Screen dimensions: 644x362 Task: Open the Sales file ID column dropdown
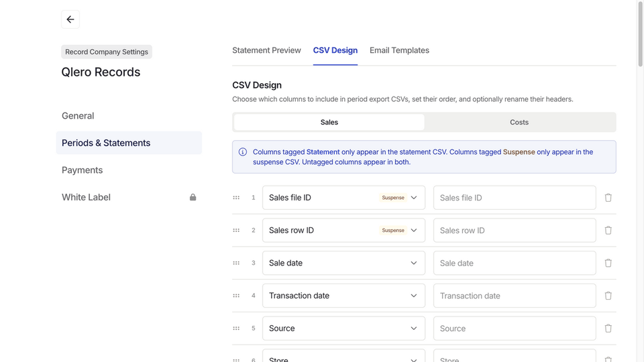(x=343, y=197)
